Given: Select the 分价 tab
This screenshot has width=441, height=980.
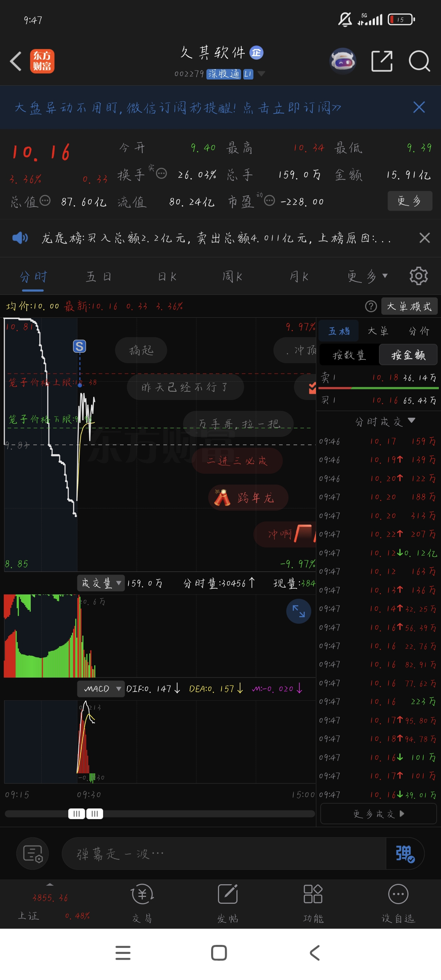Looking at the screenshot, I should (x=419, y=331).
